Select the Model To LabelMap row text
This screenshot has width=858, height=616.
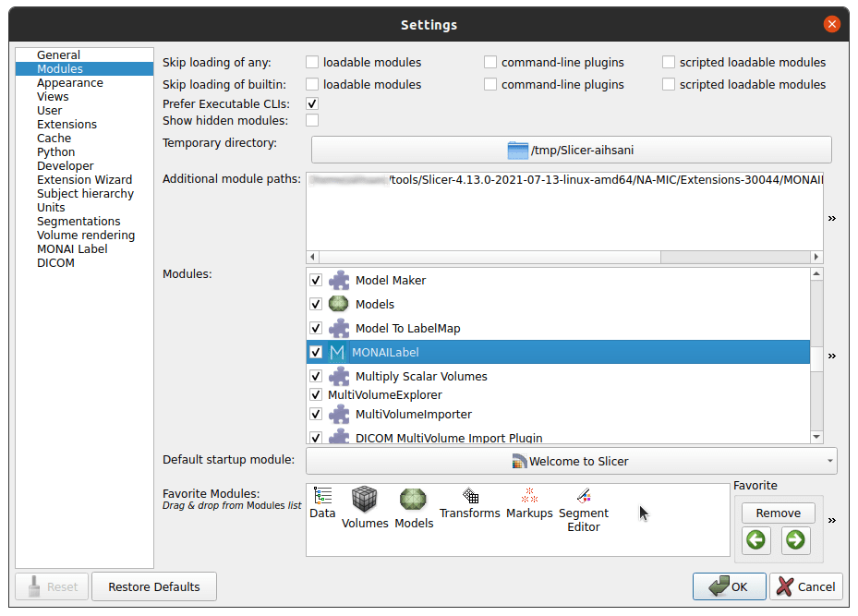click(407, 328)
